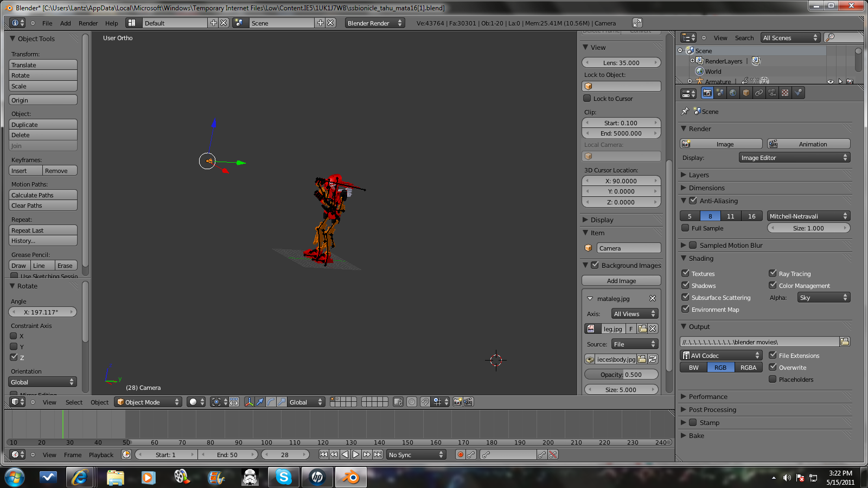Open the Object Mode selector
Image resolution: width=868 pixels, height=488 pixels.
(x=148, y=402)
